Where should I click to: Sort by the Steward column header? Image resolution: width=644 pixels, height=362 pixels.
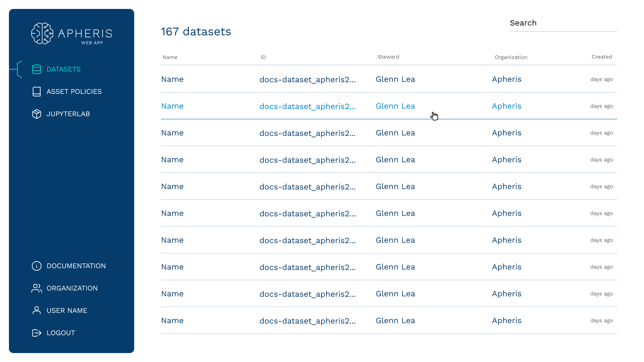tap(388, 57)
